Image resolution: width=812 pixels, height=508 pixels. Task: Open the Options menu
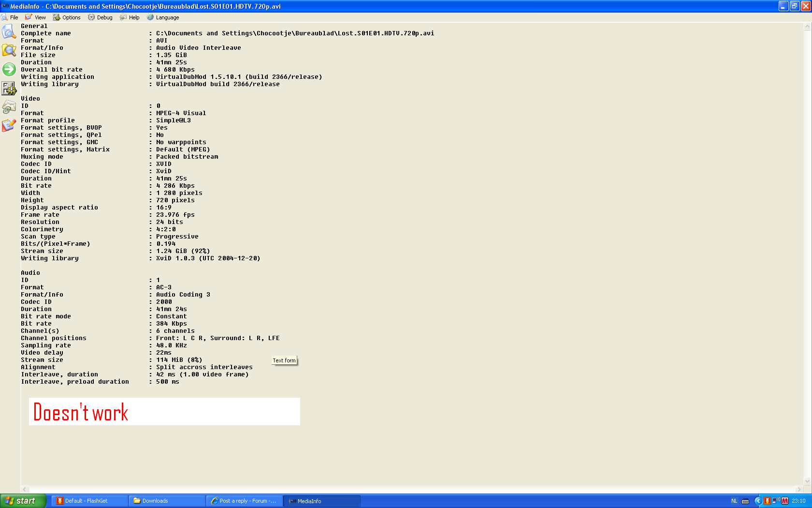pos(67,17)
